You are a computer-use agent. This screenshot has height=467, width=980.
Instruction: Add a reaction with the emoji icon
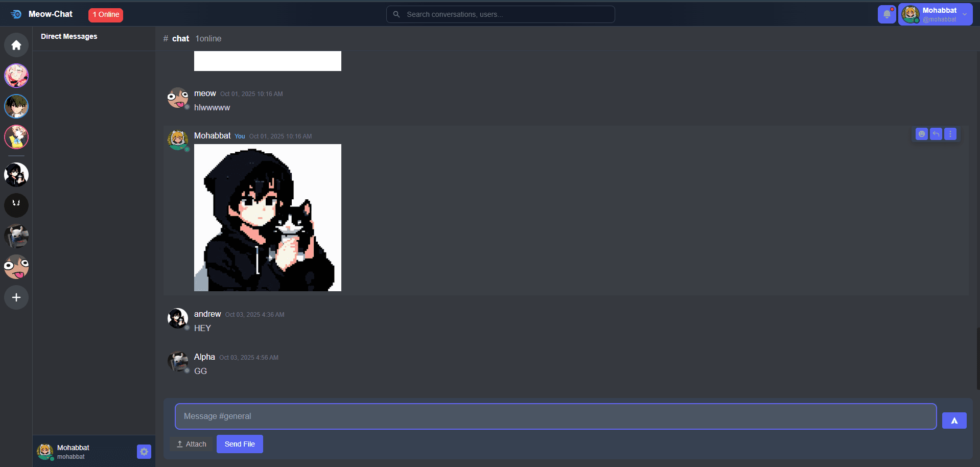921,134
